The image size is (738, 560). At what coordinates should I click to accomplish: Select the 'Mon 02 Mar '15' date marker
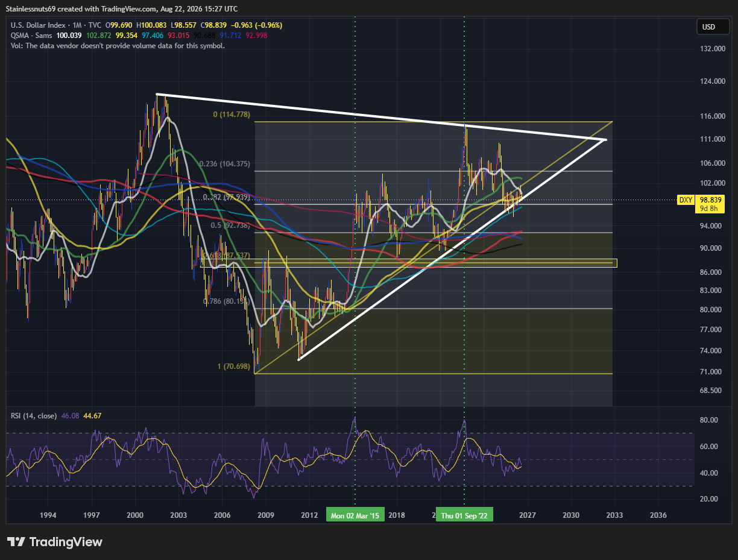[x=355, y=515]
